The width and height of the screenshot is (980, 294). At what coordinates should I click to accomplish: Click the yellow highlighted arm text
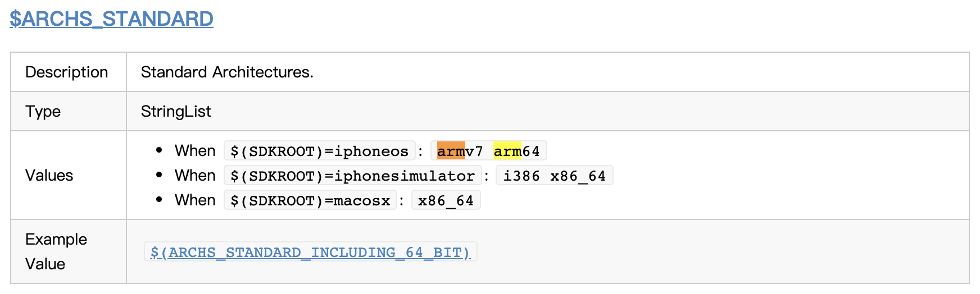click(507, 151)
